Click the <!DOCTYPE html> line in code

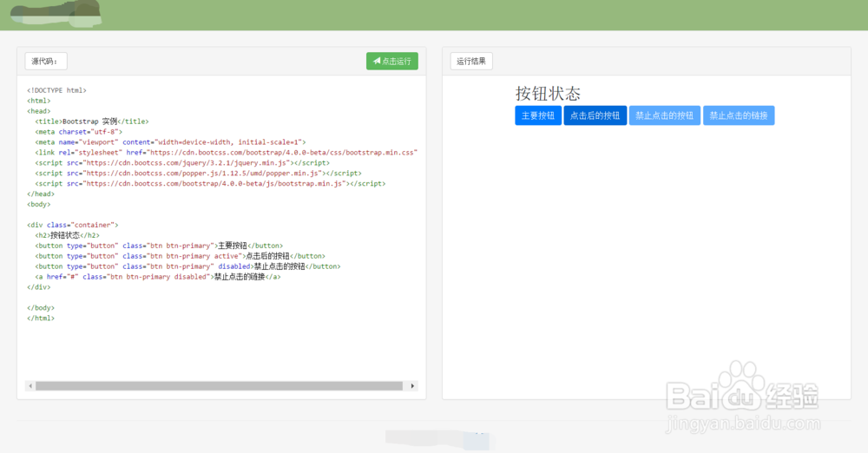[x=57, y=90]
